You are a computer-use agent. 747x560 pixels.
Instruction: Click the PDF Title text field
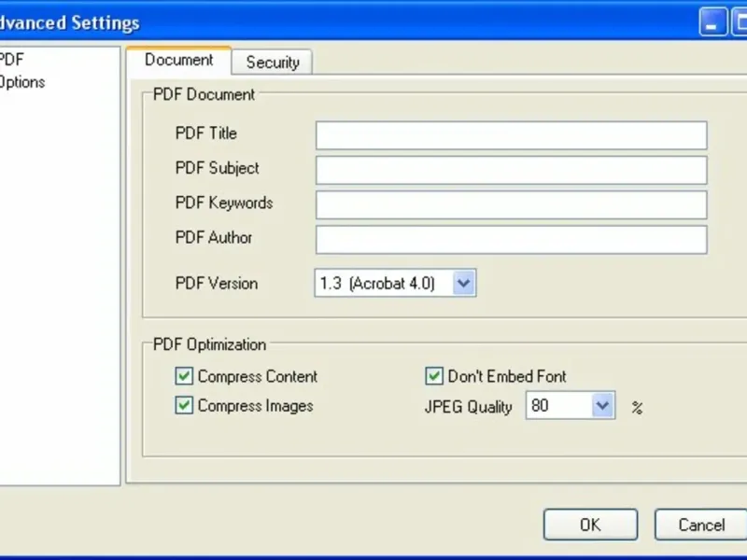511,135
